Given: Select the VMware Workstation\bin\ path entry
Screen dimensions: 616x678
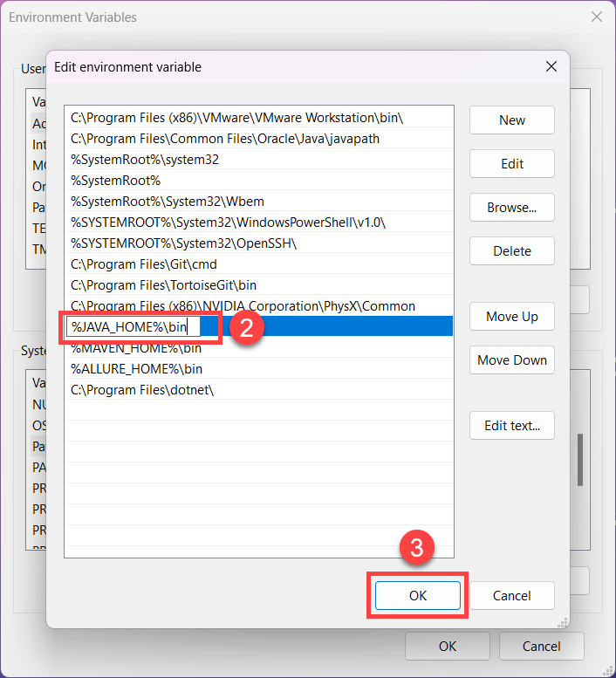Looking at the screenshot, I should pyautogui.click(x=259, y=118).
